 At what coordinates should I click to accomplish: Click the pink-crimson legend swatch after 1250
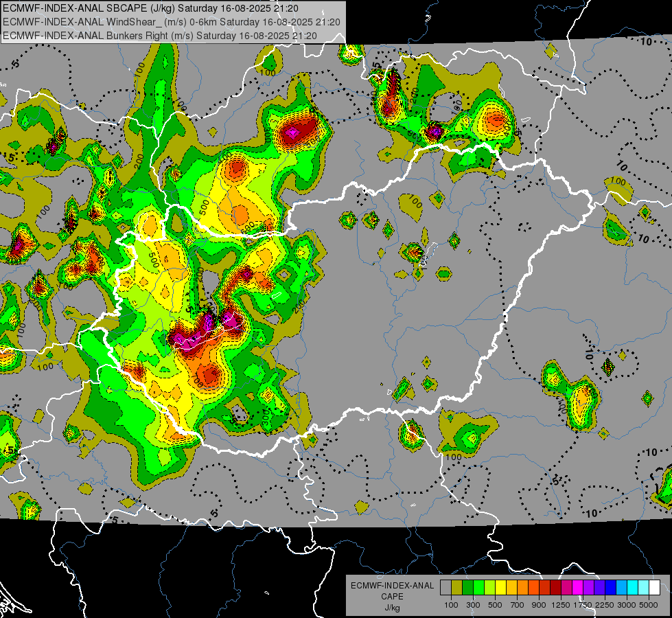pyautogui.click(x=566, y=588)
